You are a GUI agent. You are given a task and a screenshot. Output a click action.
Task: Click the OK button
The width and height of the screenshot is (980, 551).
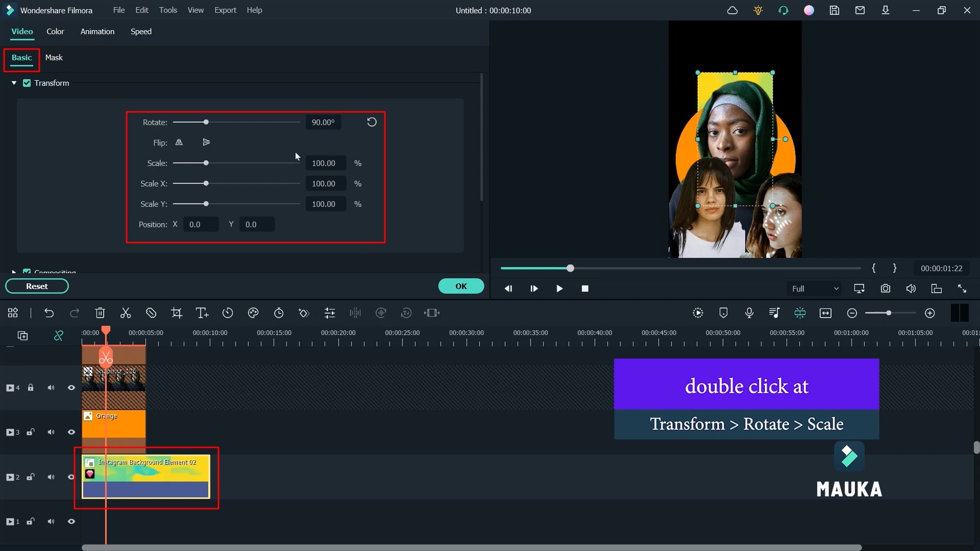tap(461, 286)
